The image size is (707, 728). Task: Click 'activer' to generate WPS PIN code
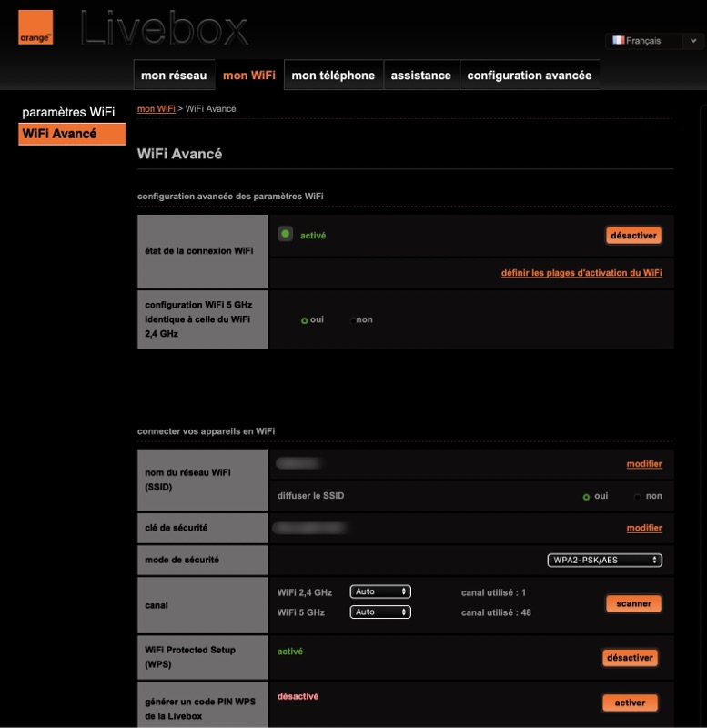[630, 703]
